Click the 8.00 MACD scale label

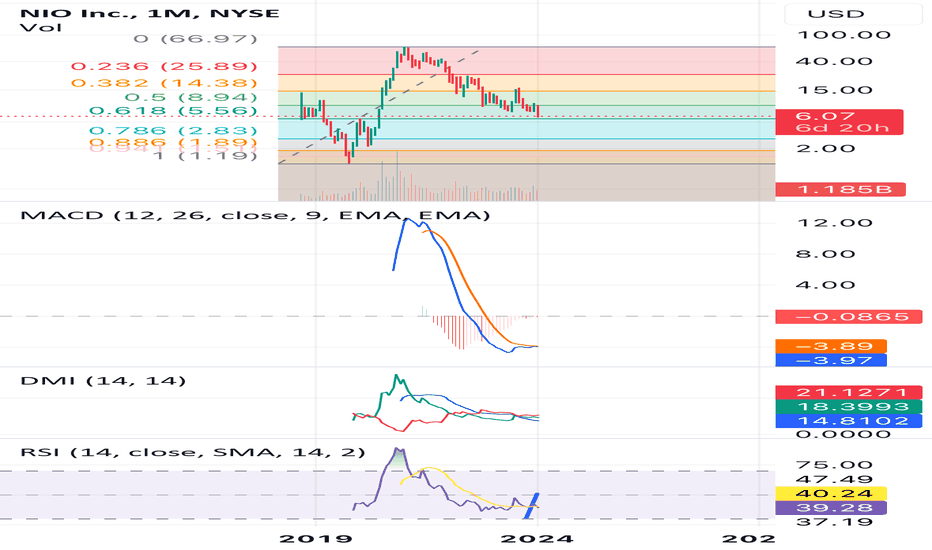click(825, 254)
